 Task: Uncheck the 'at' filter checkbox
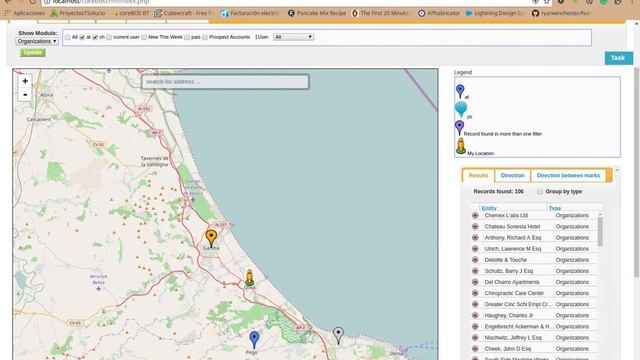[x=82, y=37]
